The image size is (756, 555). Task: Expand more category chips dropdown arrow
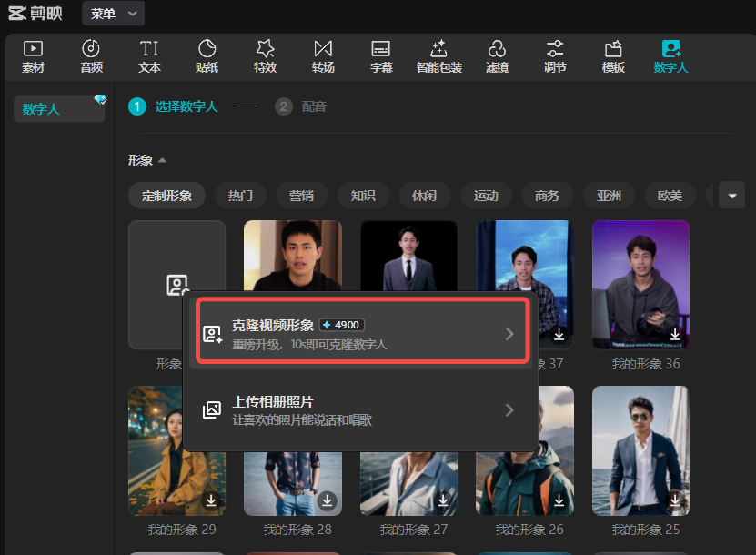coord(732,196)
